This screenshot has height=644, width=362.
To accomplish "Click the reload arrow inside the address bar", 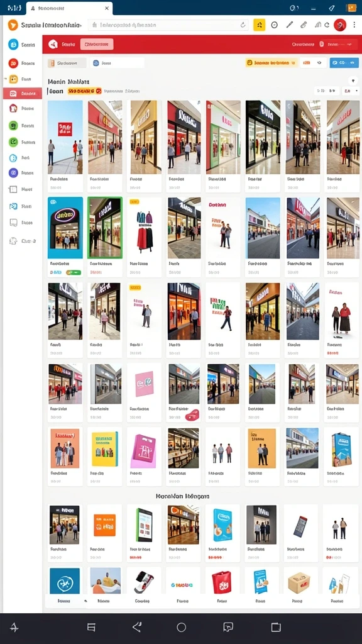I will (243, 25).
